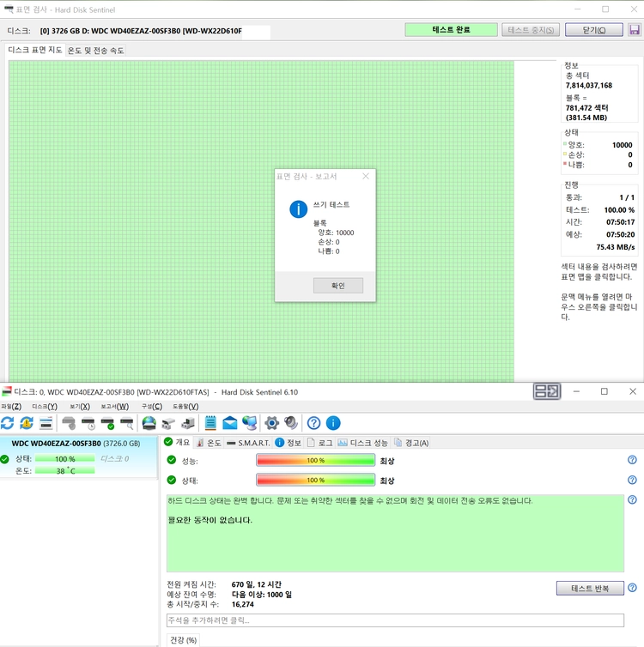
Task: Open the 디스크 성능 tab
Action: tap(363, 443)
